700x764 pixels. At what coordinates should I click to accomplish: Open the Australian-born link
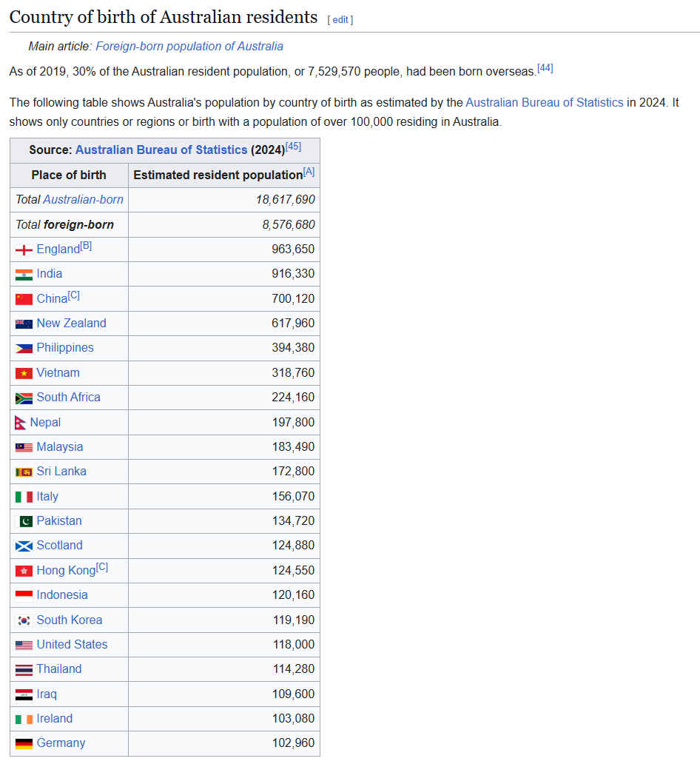(x=84, y=199)
